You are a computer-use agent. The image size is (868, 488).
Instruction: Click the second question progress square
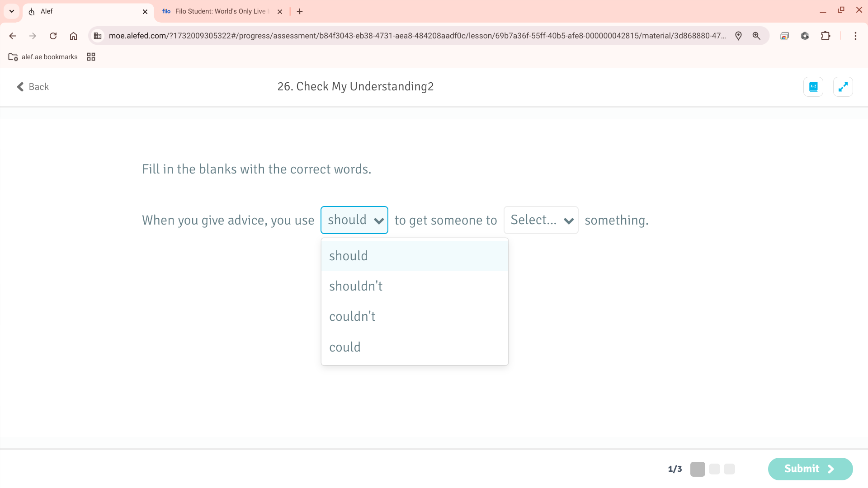[x=714, y=469]
